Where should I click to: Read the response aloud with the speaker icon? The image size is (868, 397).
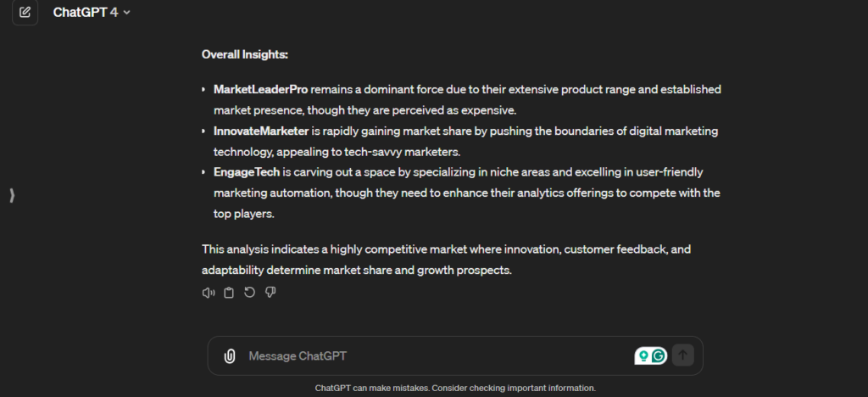click(208, 293)
